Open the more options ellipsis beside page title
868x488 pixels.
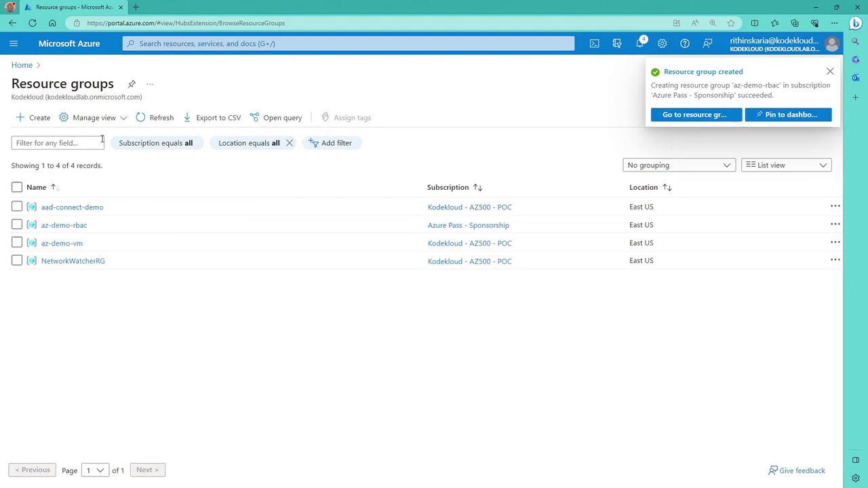150,84
